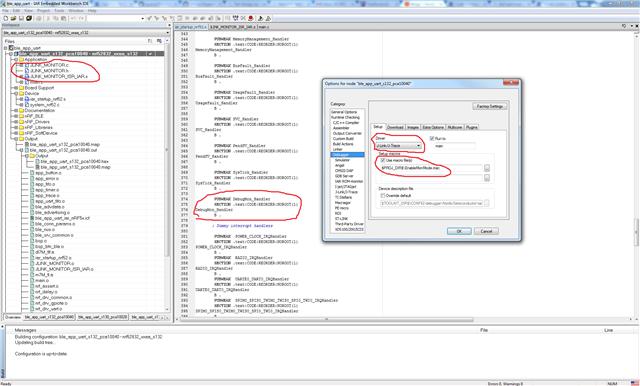
Task: Click the Run to input field containing main
Action: coord(454,146)
